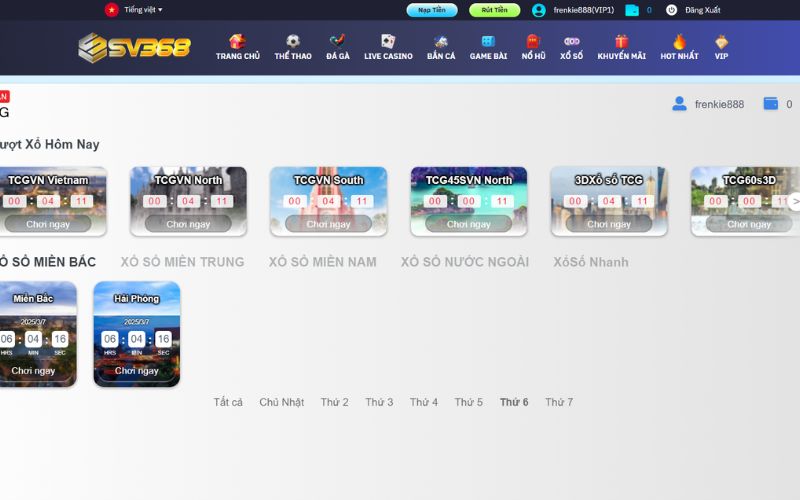The width and height of the screenshot is (800, 500).
Task: Open Khuyến Mãi gift box icon
Action: coord(621,42)
